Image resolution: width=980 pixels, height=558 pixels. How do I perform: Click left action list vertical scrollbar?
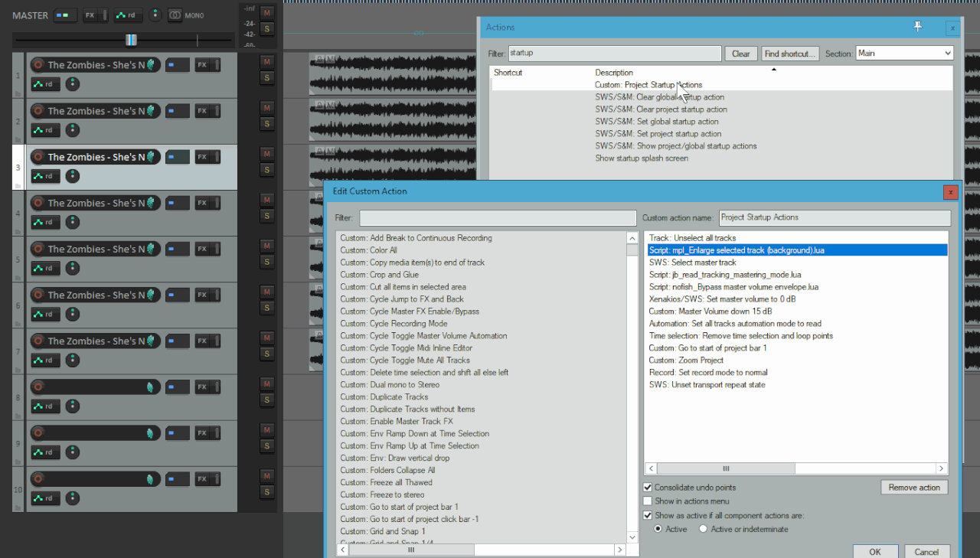pyautogui.click(x=632, y=387)
